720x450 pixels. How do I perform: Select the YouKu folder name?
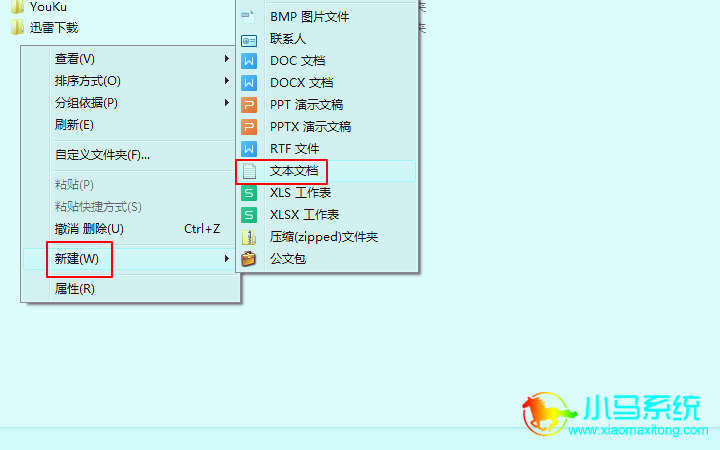point(48,7)
